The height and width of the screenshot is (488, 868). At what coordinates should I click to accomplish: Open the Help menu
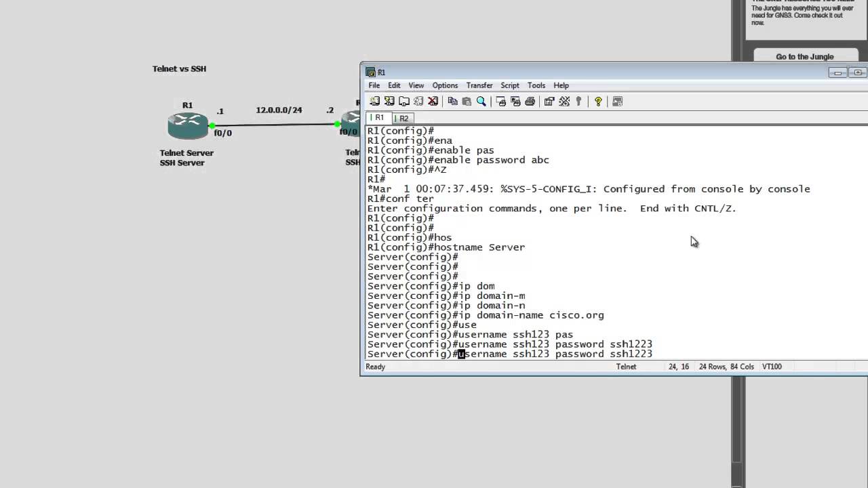click(561, 85)
